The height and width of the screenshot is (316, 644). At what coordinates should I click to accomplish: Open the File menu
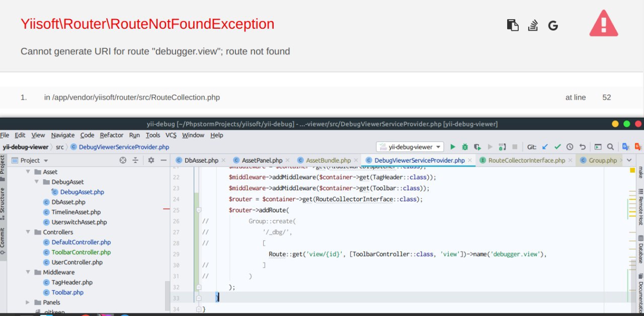pos(6,135)
